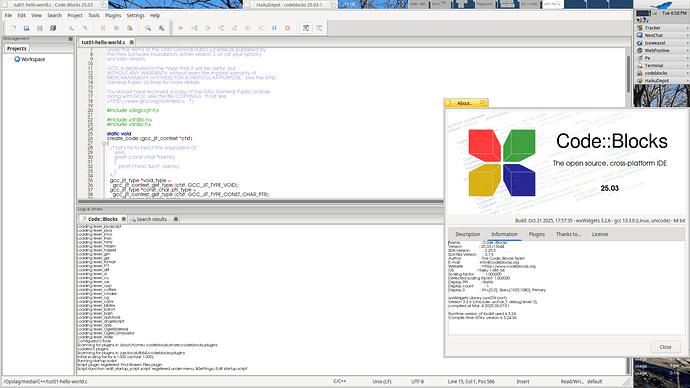The image size is (690, 388).
Task: Start debugging with the red arrow icon
Action: click(180, 28)
